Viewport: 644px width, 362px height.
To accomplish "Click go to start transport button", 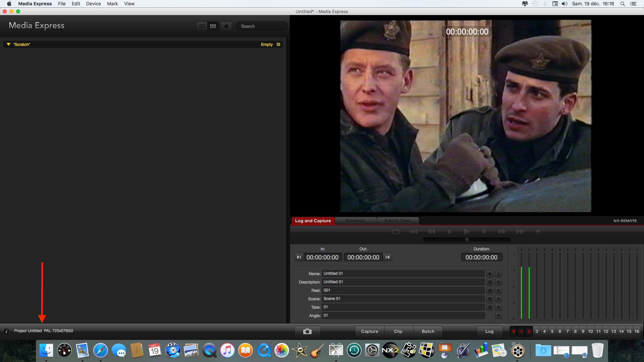I will point(414,231).
